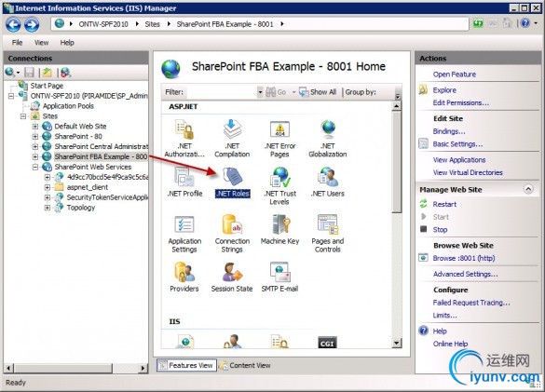Select SecurityTokenServiceApplication tree node

[107, 197]
